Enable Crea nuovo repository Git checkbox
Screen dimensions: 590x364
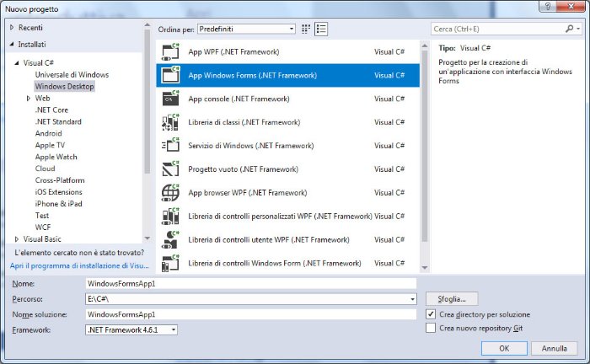(431, 328)
